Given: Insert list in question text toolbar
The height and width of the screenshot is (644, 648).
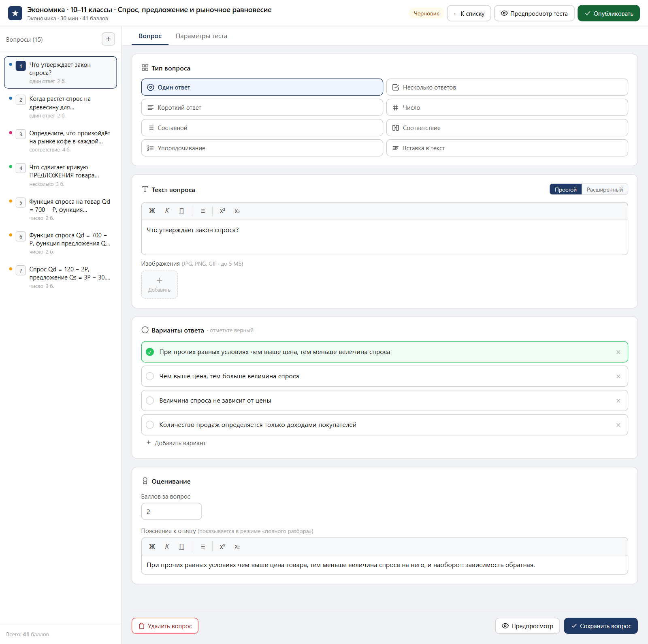Looking at the screenshot, I should tap(203, 211).
